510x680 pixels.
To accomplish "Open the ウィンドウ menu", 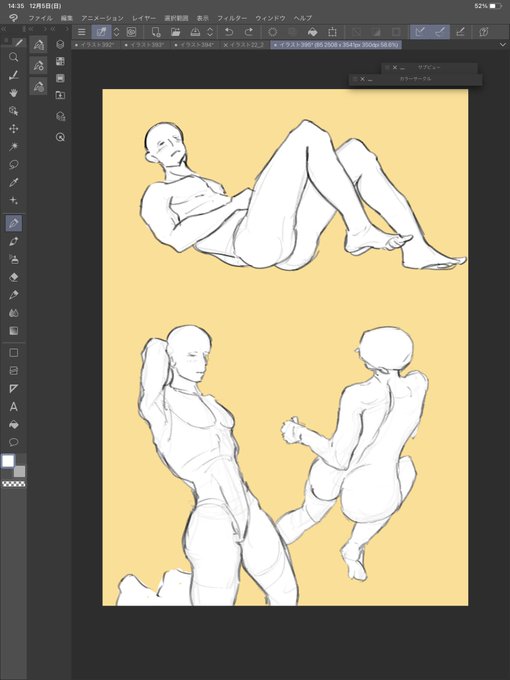I will pos(270,18).
